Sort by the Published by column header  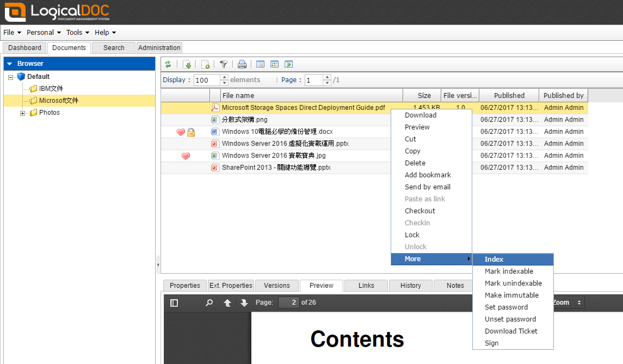click(563, 95)
